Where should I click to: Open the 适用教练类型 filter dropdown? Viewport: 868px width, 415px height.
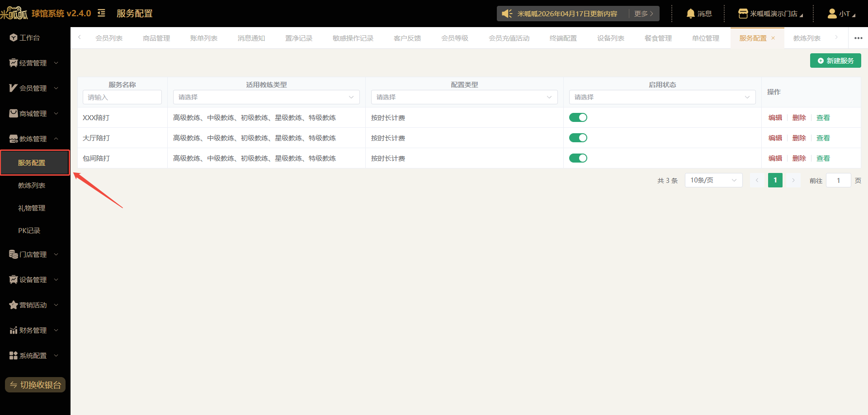(x=266, y=97)
